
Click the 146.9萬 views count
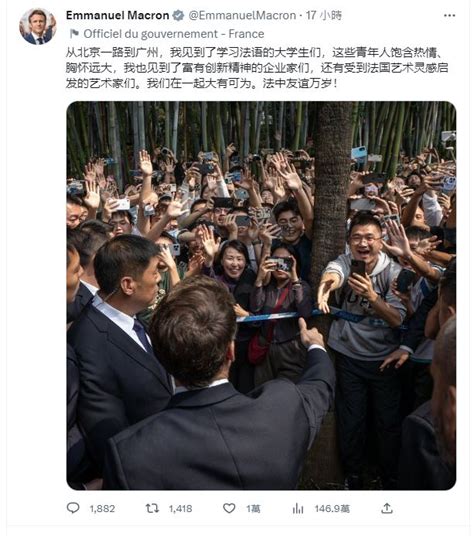tap(332, 509)
